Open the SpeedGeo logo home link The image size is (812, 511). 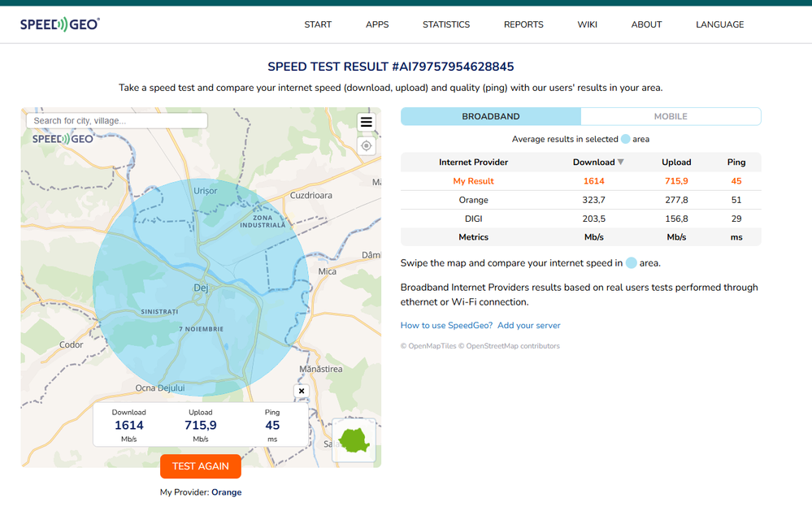pos(60,24)
